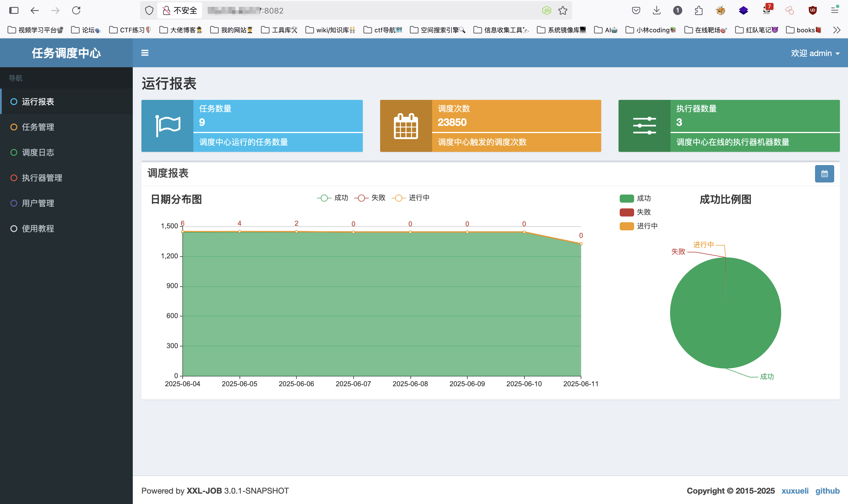Screen dimensions: 848x504
Task: Open 调度日志 in the sidebar
Action: click(38, 152)
